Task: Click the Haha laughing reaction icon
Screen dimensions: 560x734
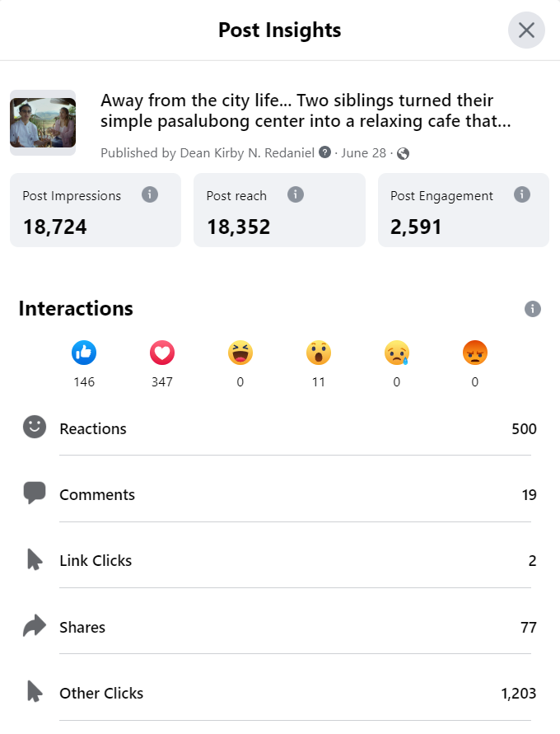Action: [x=240, y=353]
